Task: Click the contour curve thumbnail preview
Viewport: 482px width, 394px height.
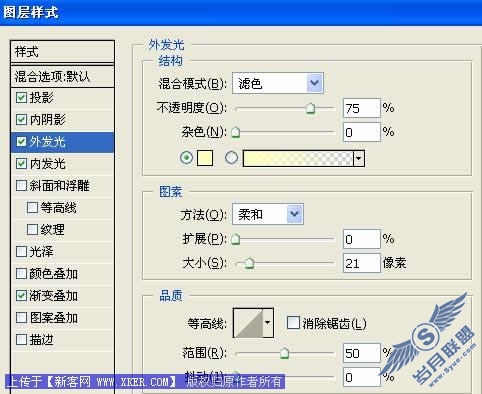Action: (x=248, y=323)
